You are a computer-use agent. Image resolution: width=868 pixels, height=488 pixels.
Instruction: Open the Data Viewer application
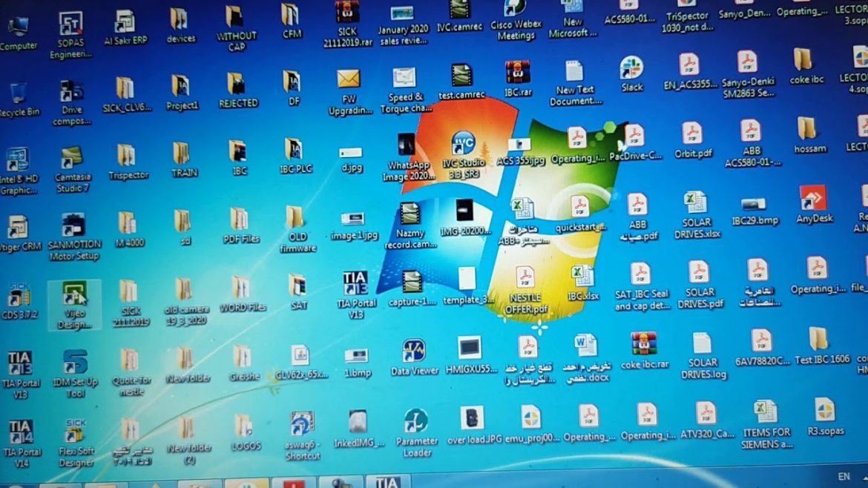point(414,352)
